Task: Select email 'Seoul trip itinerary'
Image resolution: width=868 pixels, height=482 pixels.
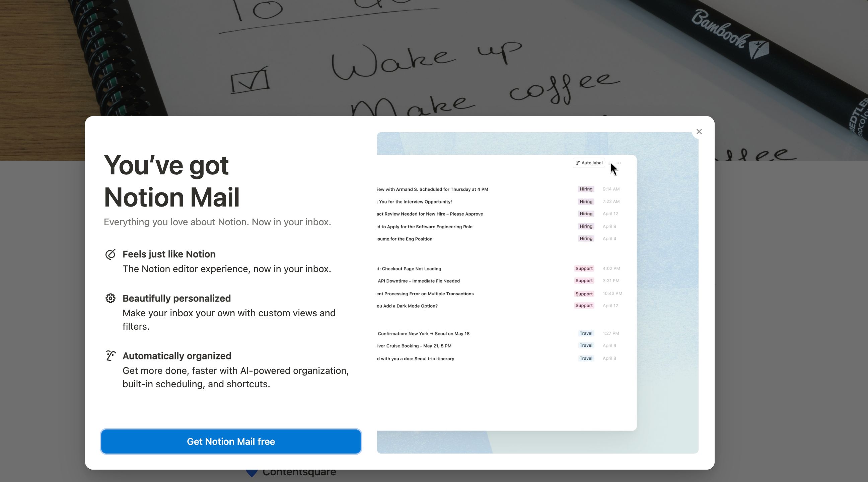Action: click(x=416, y=358)
